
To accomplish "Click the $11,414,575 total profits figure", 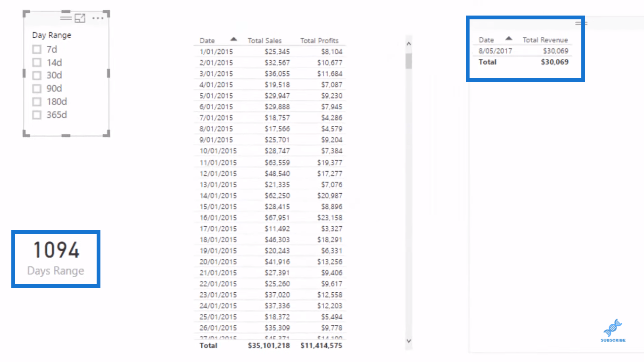I will tap(322, 346).
